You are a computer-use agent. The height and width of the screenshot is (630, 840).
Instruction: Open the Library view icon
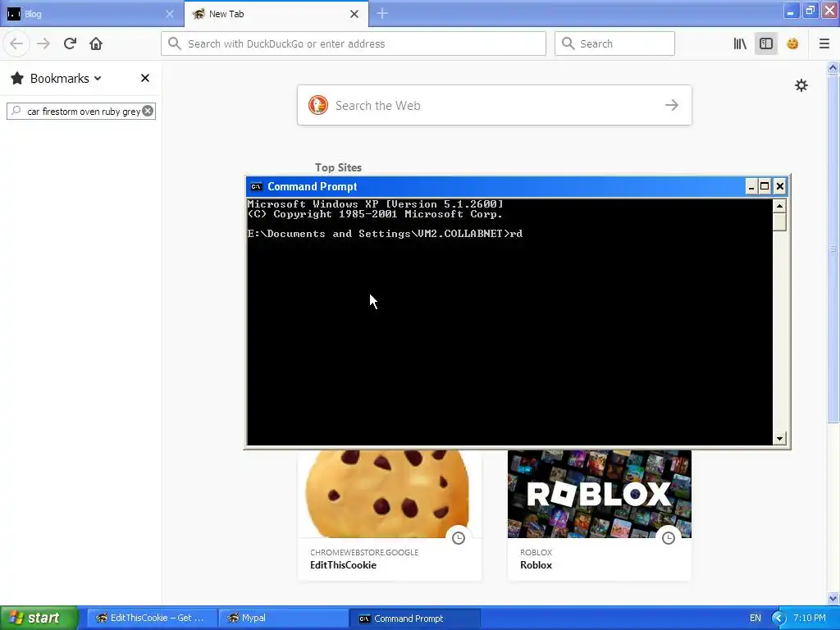(740, 43)
